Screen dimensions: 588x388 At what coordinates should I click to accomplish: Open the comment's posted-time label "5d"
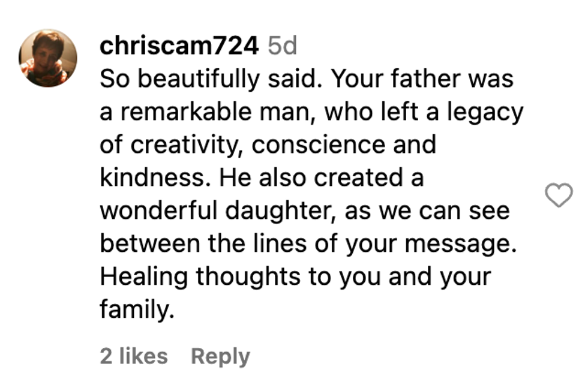pyautogui.click(x=282, y=46)
